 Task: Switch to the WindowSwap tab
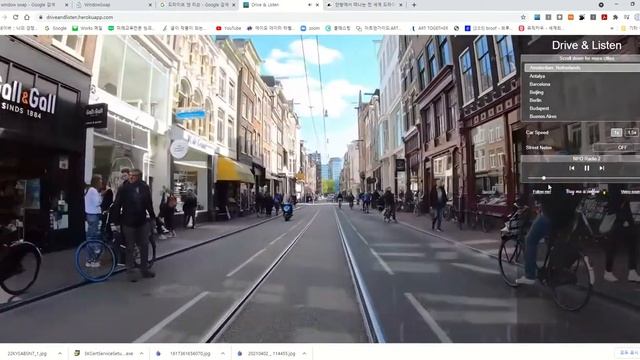[x=113, y=5]
